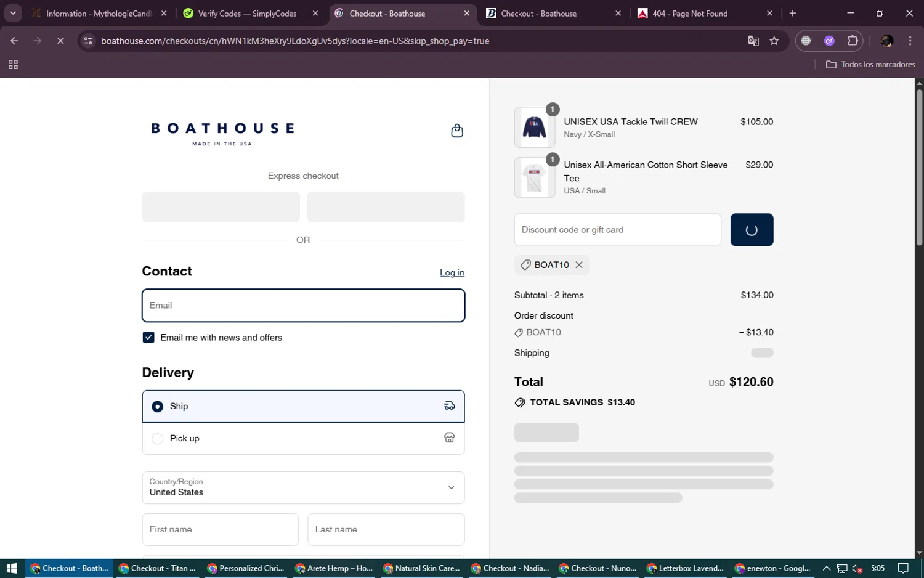Open the apps grid in bookmarks bar
This screenshot has height=578, width=924.
tap(13, 65)
